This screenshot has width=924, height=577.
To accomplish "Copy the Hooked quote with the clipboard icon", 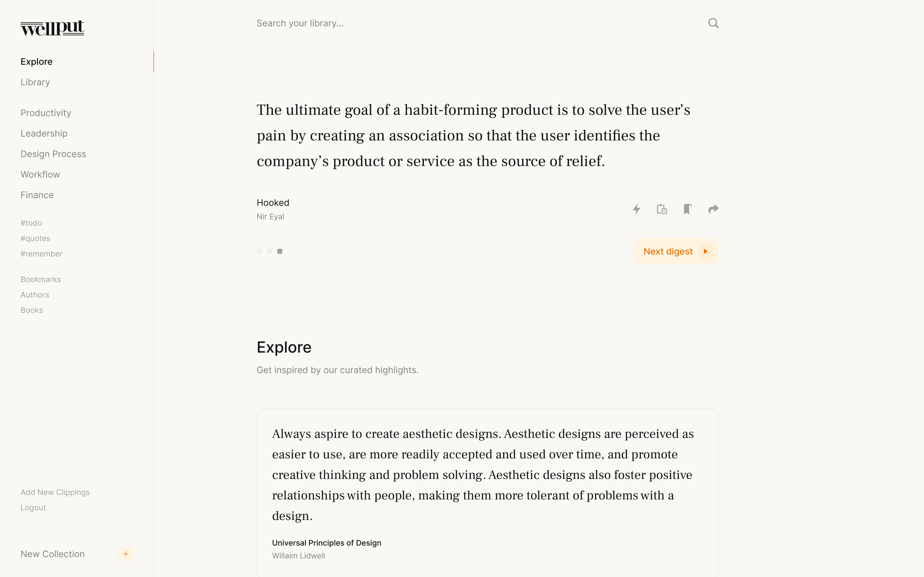I will click(x=662, y=209).
